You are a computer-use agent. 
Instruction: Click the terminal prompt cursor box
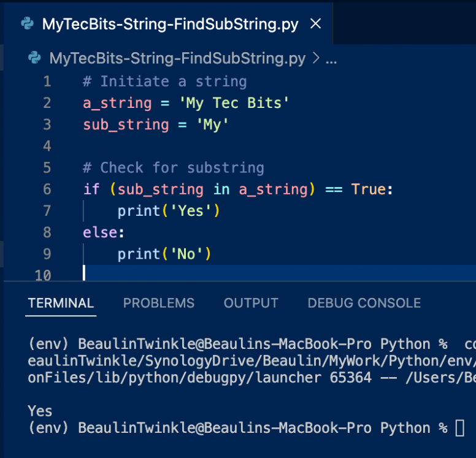460,428
